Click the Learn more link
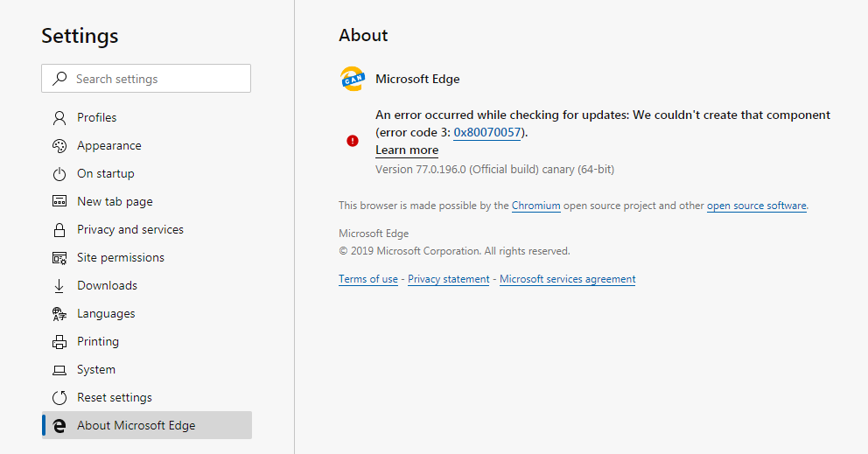 [x=407, y=150]
